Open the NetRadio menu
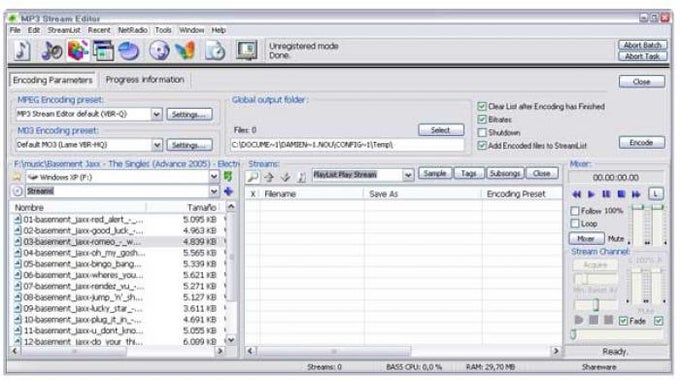The height and width of the screenshot is (380, 680). coord(132,30)
